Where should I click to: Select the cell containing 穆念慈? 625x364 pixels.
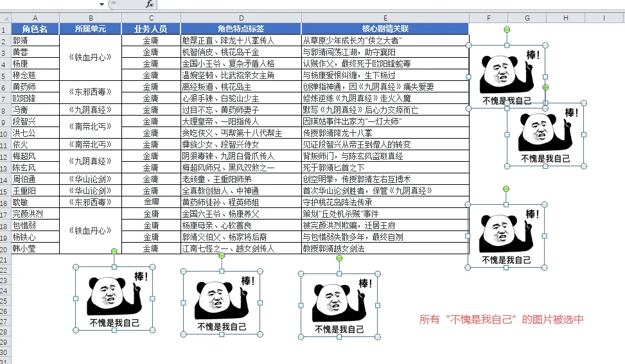pyautogui.click(x=35, y=75)
